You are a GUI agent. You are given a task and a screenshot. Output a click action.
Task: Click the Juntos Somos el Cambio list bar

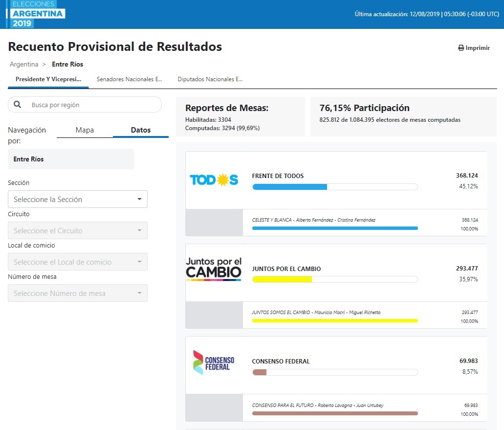coord(335,320)
